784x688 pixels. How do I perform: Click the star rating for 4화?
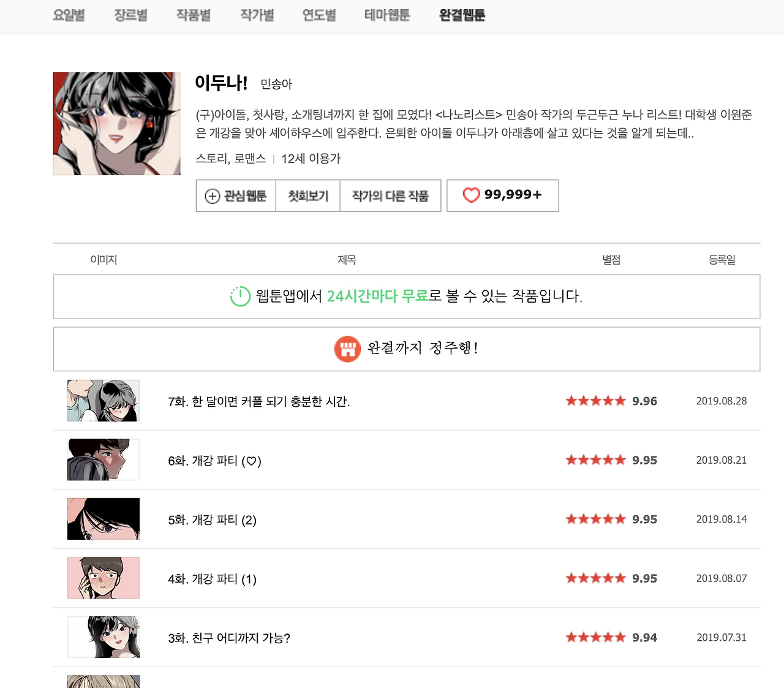[595, 578]
